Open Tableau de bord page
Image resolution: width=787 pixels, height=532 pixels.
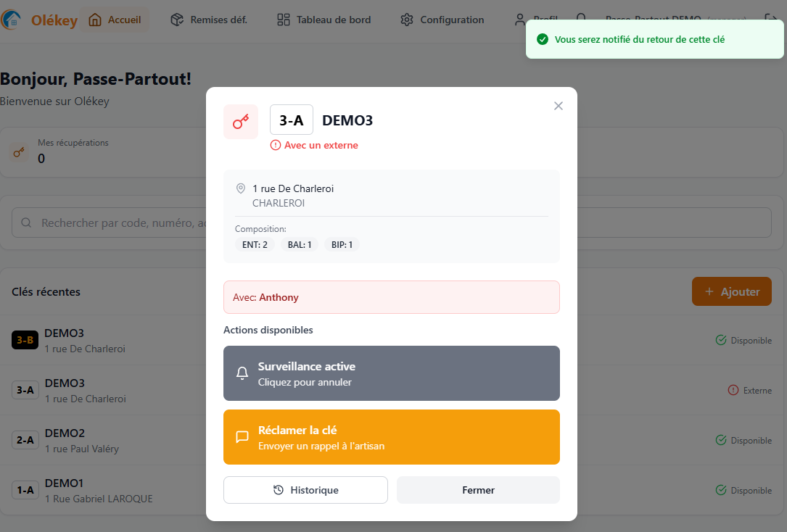(x=324, y=20)
